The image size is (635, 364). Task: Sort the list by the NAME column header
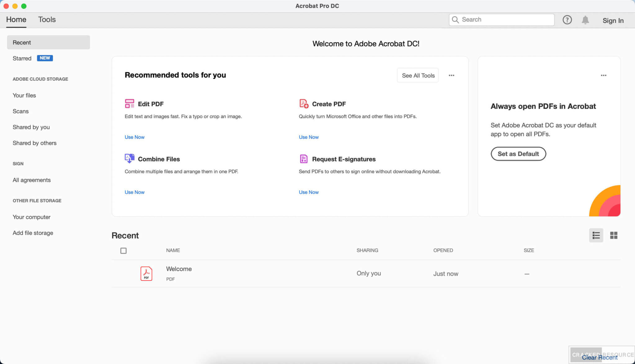click(x=173, y=250)
